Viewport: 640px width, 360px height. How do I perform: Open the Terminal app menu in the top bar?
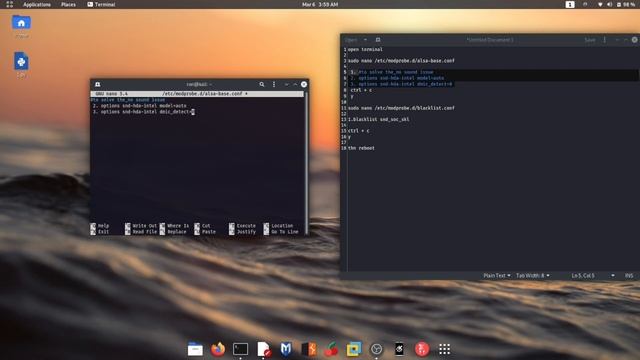(101, 4)
